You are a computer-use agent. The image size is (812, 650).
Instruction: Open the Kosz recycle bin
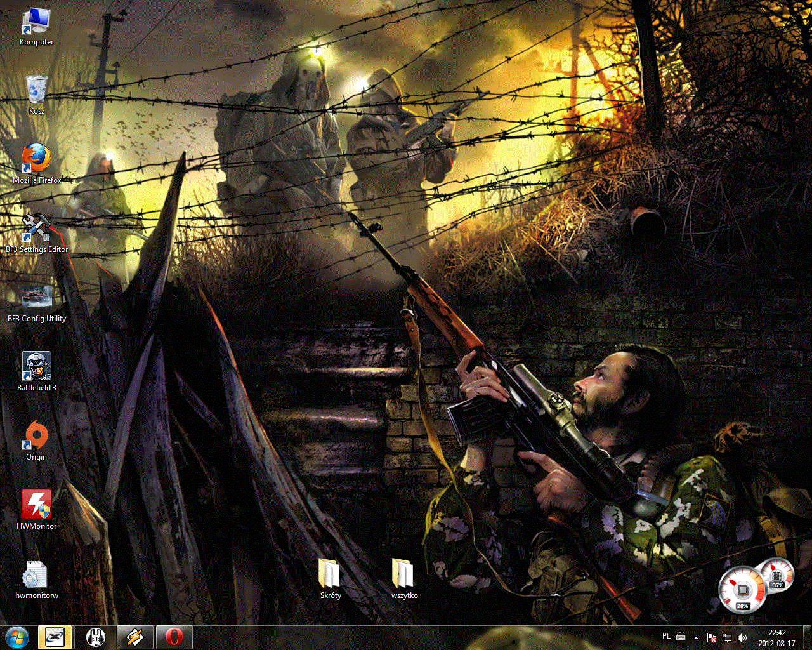(x=36, y=95)
